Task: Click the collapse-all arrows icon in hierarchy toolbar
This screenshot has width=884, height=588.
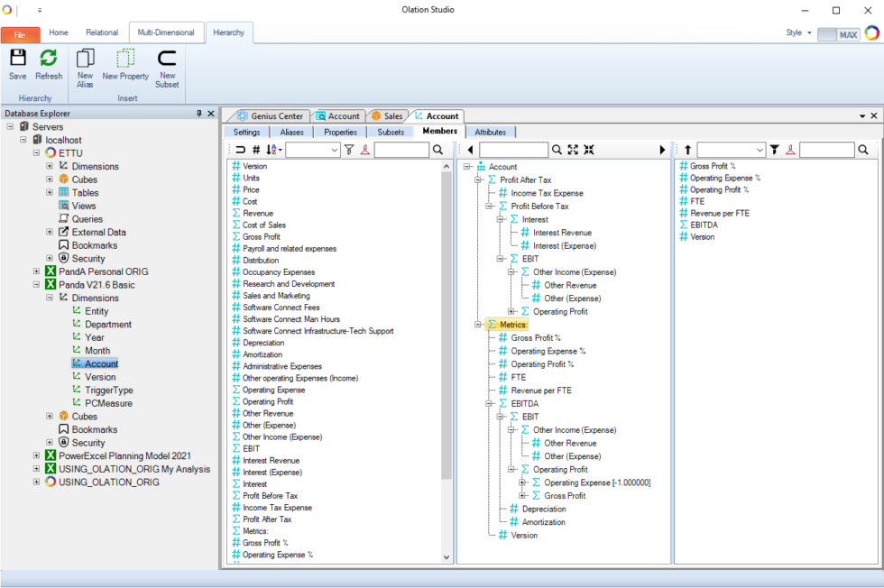Action: [589, 150]
